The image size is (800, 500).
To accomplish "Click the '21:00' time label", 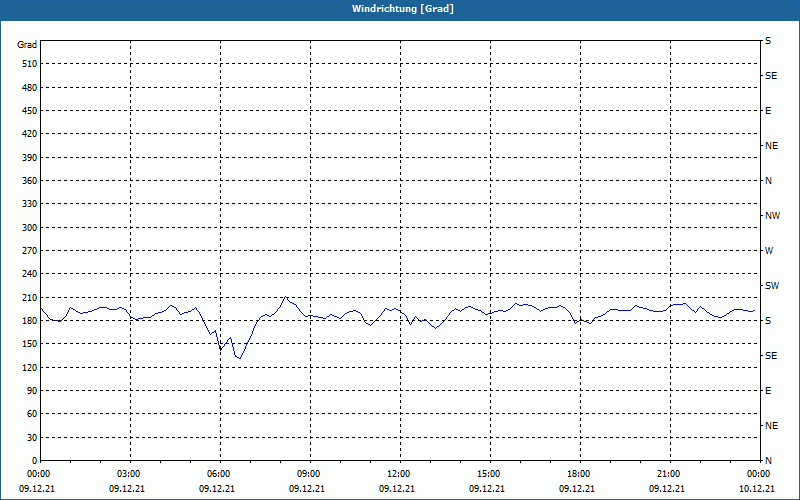I will point(670,474).
